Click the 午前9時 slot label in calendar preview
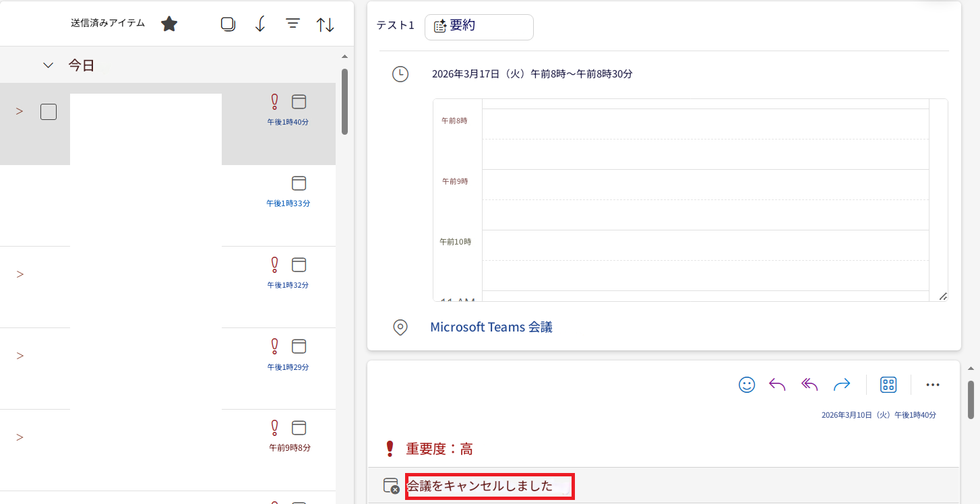 [x=454, y=181]
